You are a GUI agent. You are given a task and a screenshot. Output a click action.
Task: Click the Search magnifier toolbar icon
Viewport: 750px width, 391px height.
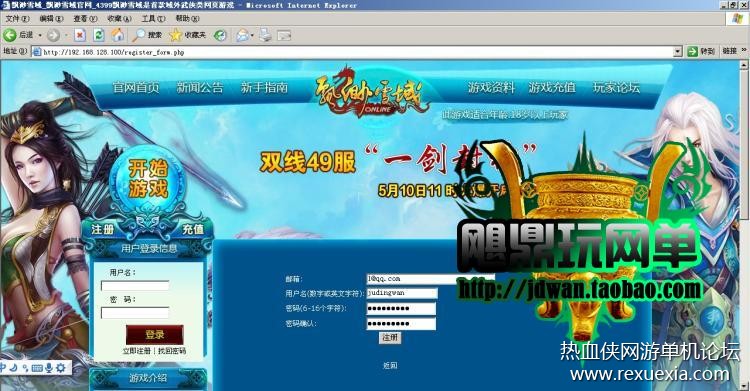tap(139, 35)
